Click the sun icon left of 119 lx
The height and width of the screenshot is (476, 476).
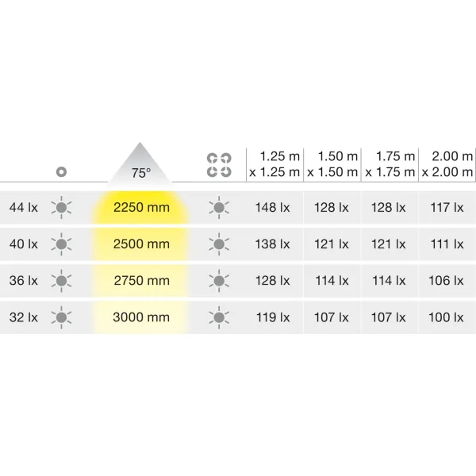[219, 317]
